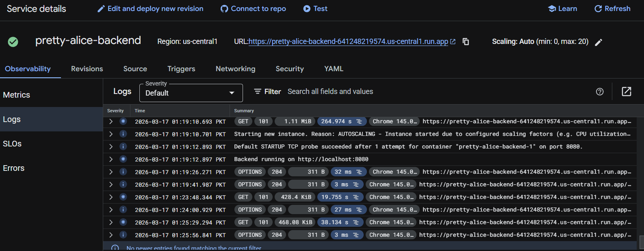Image resolution: width=644 pixels, height=251 pixels.
Task: Click the Test button
Action: [x=315, y=9]
